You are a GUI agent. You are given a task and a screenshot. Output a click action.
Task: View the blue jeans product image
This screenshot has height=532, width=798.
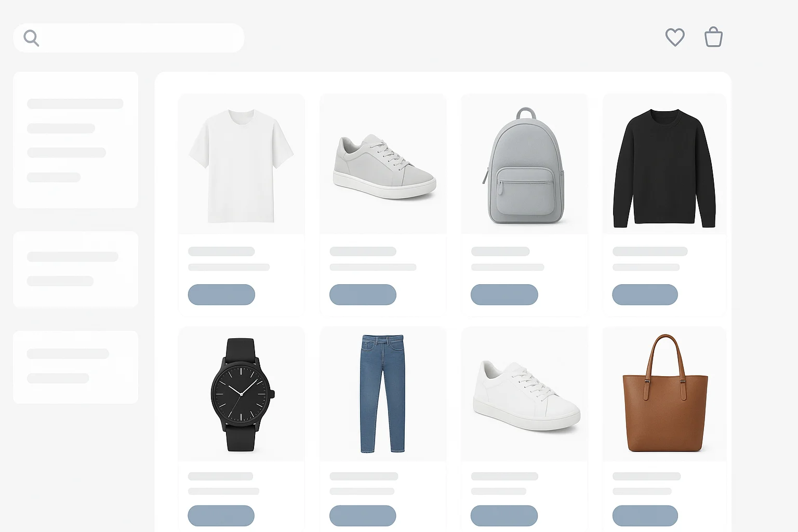pos(383,394)
